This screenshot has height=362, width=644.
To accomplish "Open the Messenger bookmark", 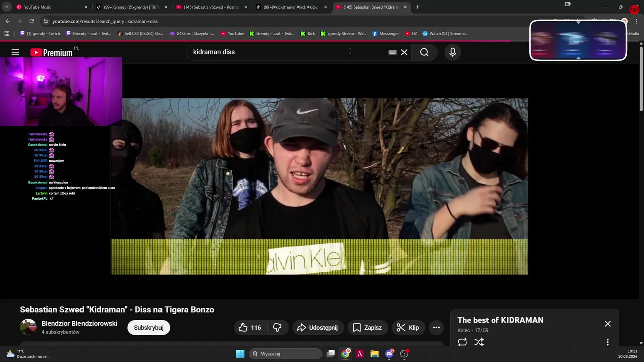I will pyautogui.click(x=386, y=34).
